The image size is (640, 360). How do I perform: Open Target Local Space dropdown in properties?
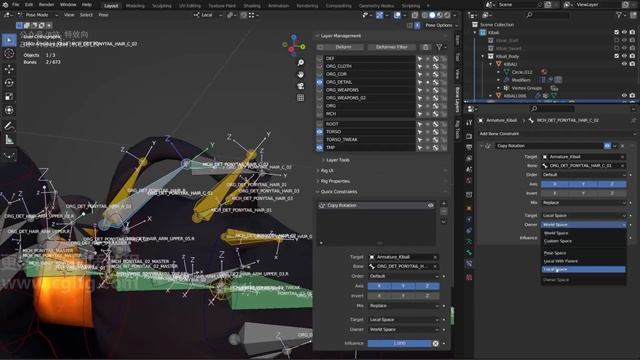(584, 216)
